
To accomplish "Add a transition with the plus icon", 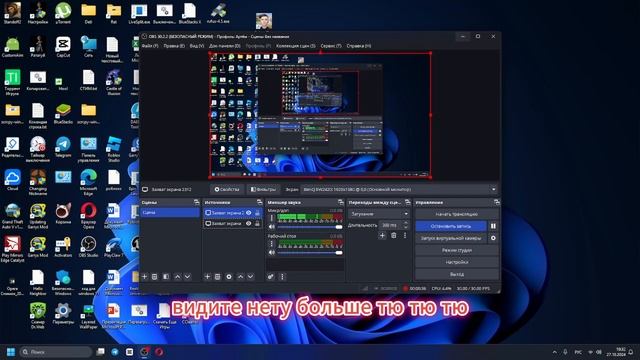I will tap(382, 235).
